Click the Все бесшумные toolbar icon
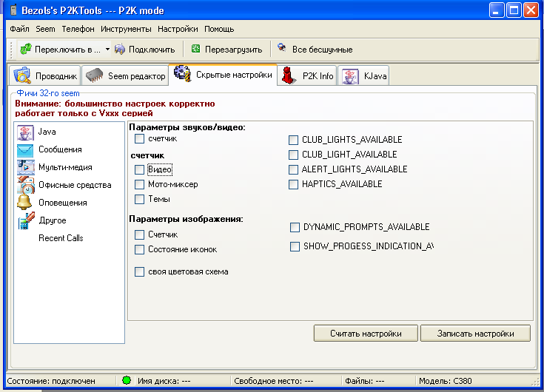This screenshot has height=392, width=544. pos(282,48)
